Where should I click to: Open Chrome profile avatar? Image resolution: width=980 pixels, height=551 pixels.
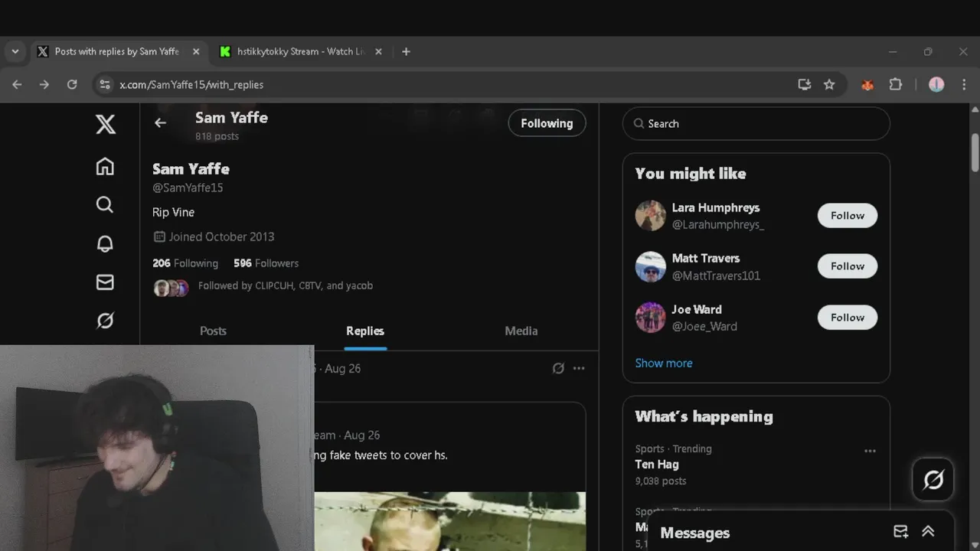(x=936, y=85)
